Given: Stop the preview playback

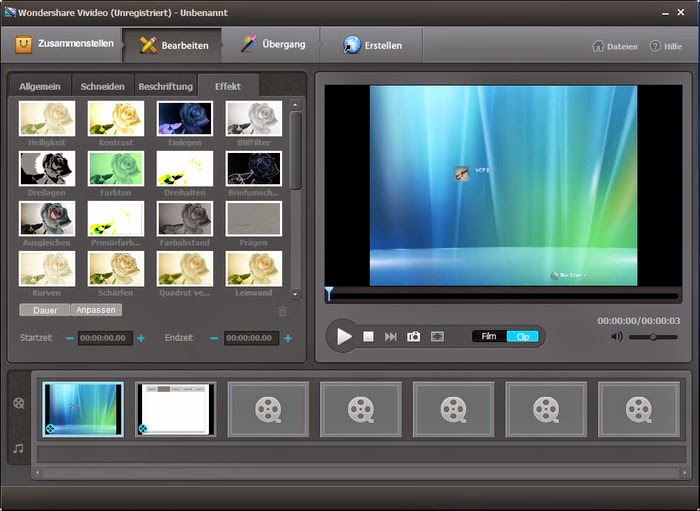Looking at the screenshot, I should click(368, 337).
